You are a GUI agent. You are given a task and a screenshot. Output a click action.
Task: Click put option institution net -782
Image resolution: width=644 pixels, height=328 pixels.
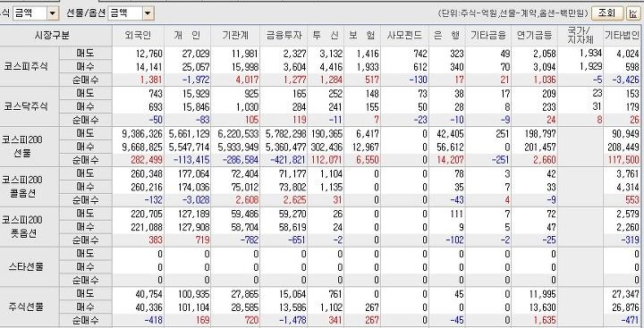point(249,240)
